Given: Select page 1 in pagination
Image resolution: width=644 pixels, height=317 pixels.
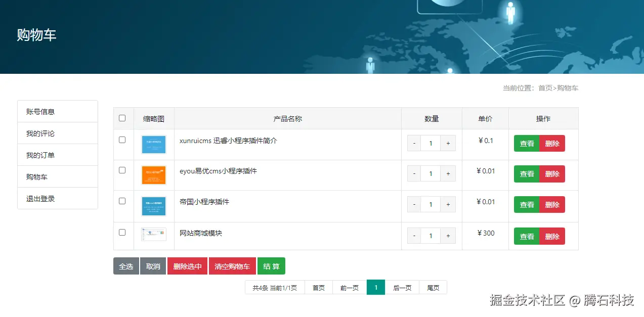Looking at the screenshot, I should point(376,288).
